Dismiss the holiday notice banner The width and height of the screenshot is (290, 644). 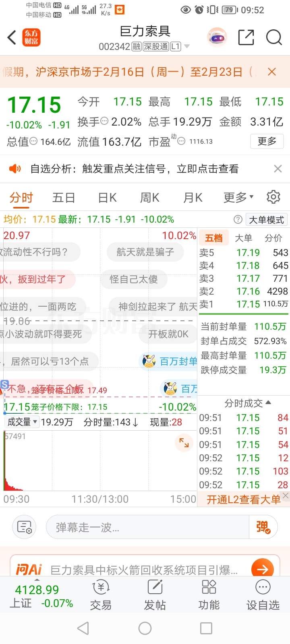(272, 72)
